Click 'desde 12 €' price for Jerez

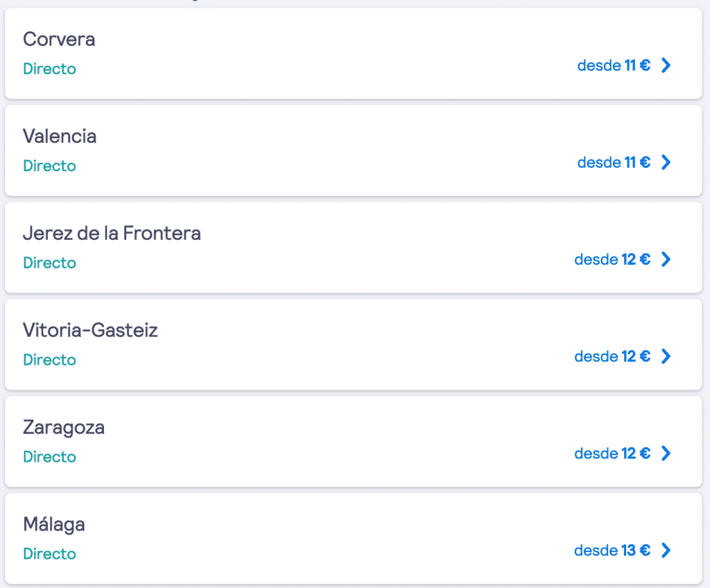click(x=612, y=259)
